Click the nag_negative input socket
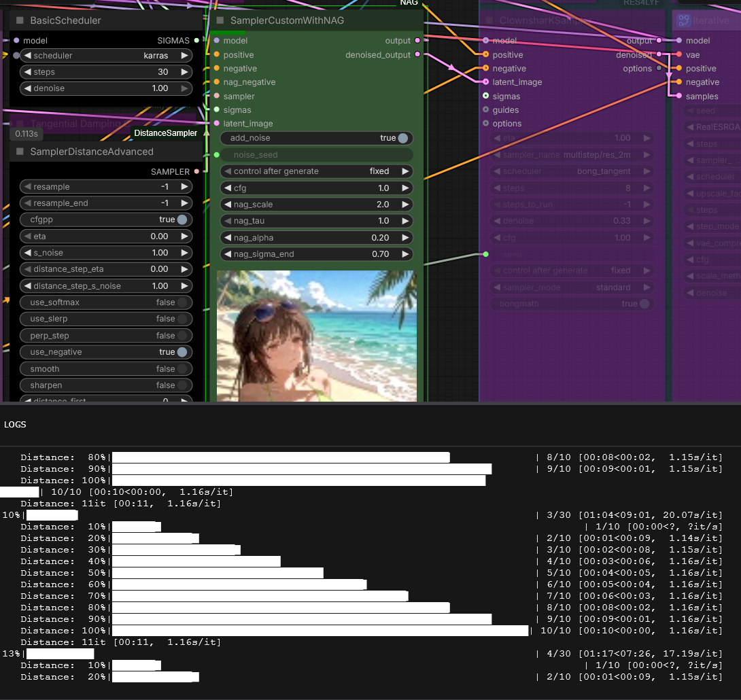This screenshot has height=700, width=741. pyautogui.click(x=216, y=82)
